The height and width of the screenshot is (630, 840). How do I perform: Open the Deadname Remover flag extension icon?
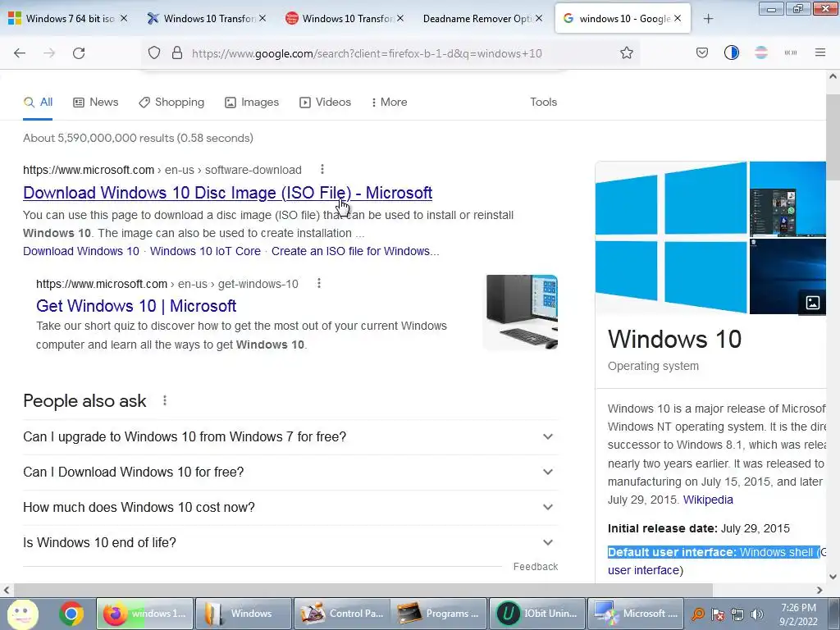[760, 53]
